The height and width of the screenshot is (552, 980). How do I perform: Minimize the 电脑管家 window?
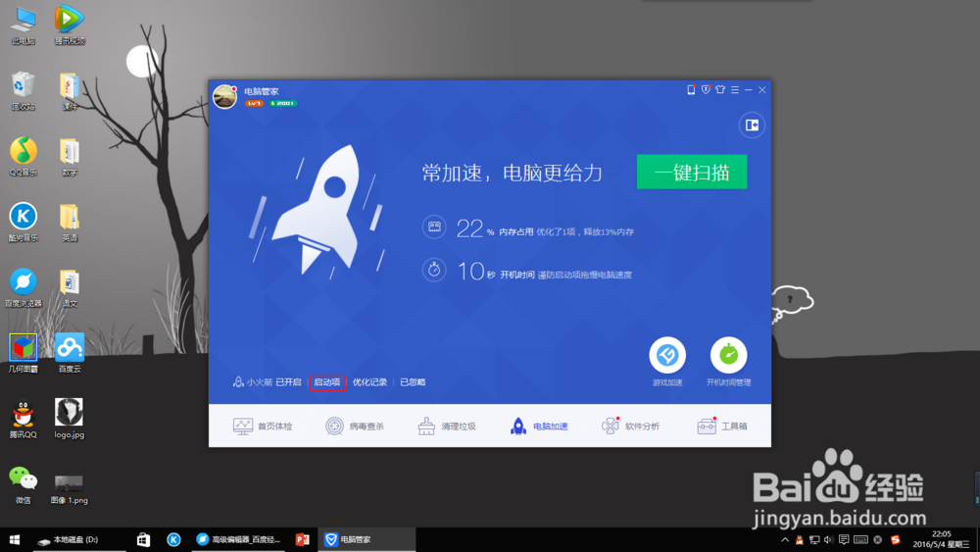748,90
